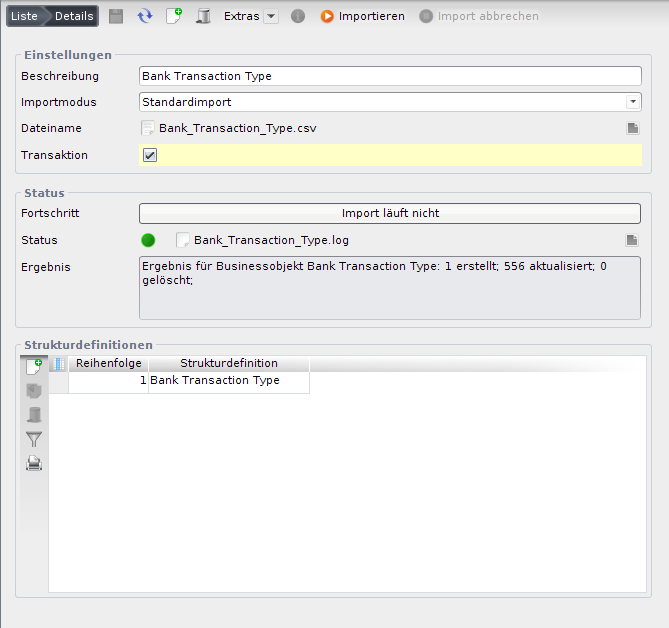The width and height of the screenshot is (669, 628).
Task: Click into the Beschreibung text field
Action: pyautogui.click(x=389, y=76)
